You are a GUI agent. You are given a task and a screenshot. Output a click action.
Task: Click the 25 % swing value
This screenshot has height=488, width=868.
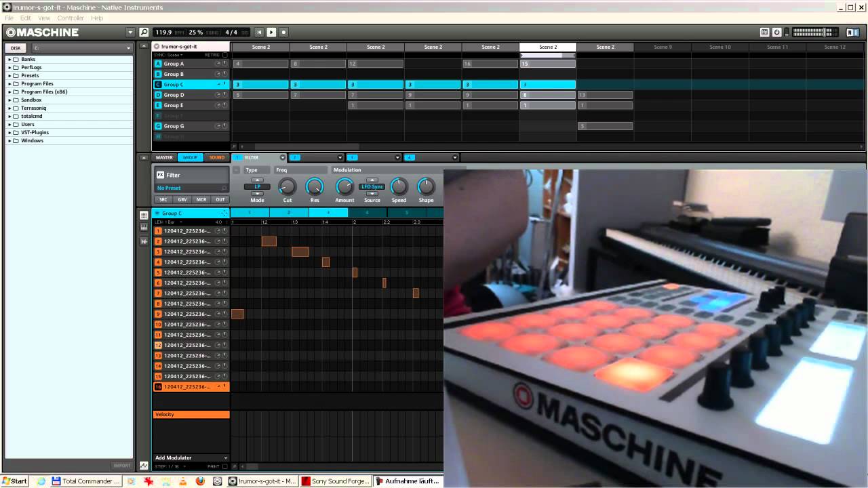click(196, 32)
